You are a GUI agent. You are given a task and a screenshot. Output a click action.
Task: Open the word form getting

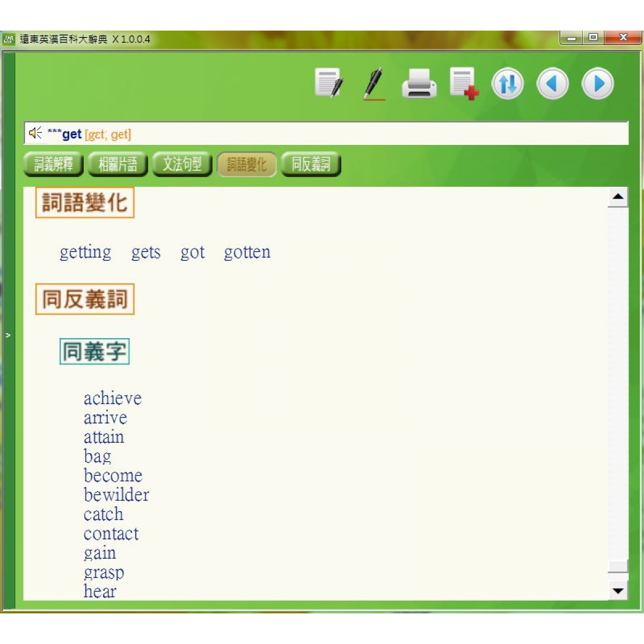click(85, 252)
